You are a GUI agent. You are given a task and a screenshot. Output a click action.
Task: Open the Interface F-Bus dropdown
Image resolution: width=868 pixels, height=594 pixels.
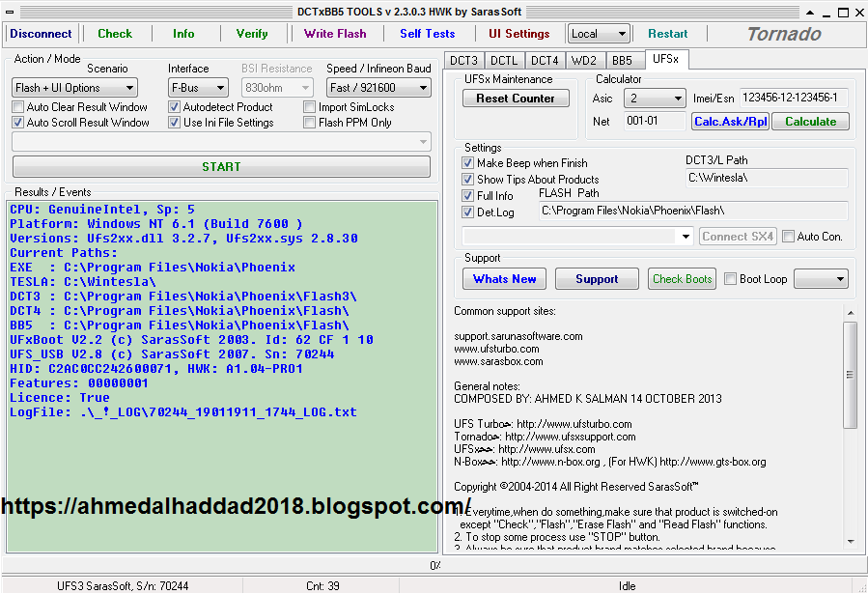pos(198,88)
